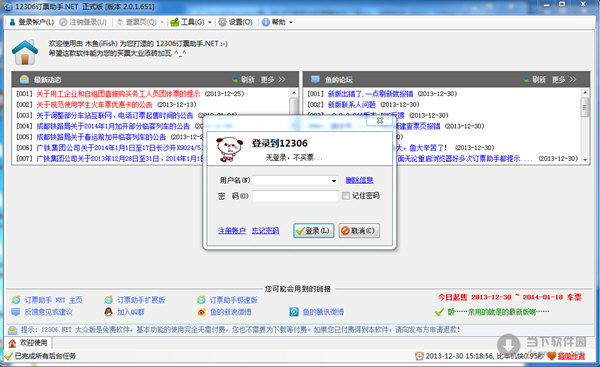Click the home house icon

tap(25, 52)
